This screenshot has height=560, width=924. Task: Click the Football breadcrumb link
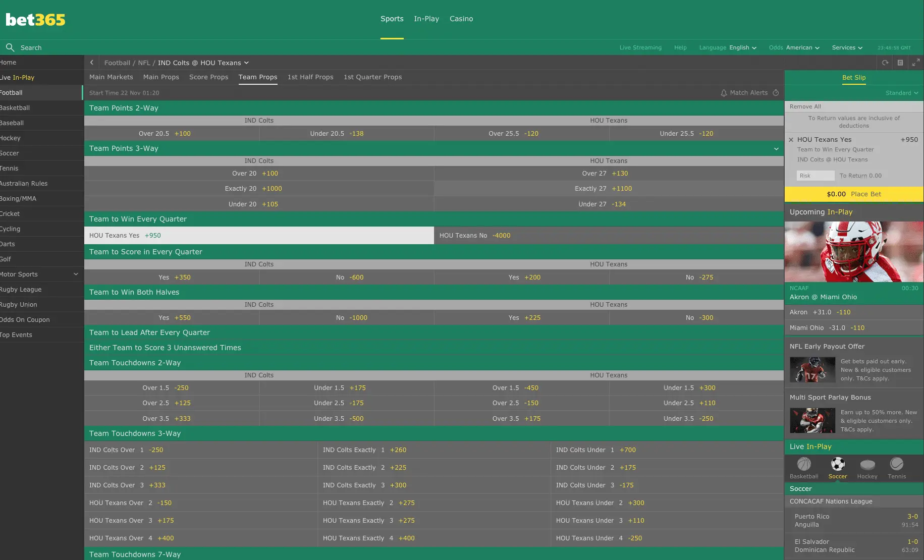pos(117,63)
